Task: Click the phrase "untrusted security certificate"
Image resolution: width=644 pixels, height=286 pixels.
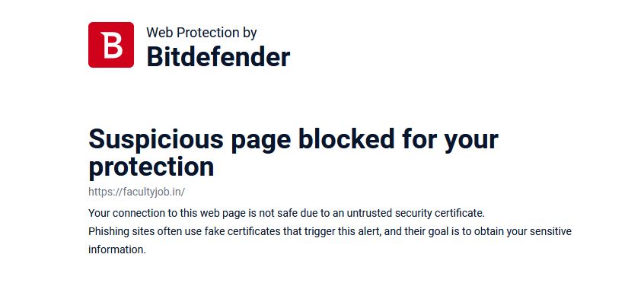Action: pyautogui.click(x=416, y=214)
